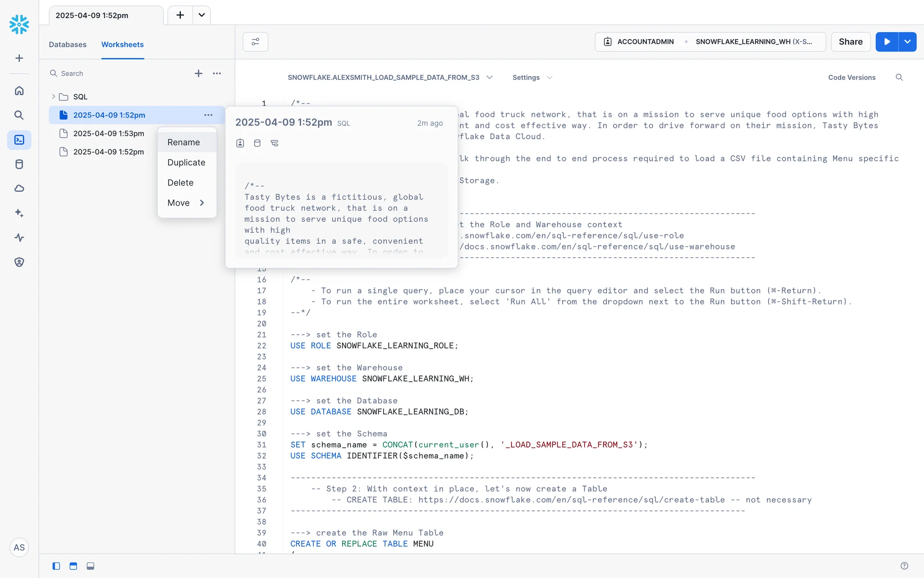Click the blue Run play button
Image resolution: width=924 pixels, height=578 pixels.
pyautogui.click(x=887, y=42)
